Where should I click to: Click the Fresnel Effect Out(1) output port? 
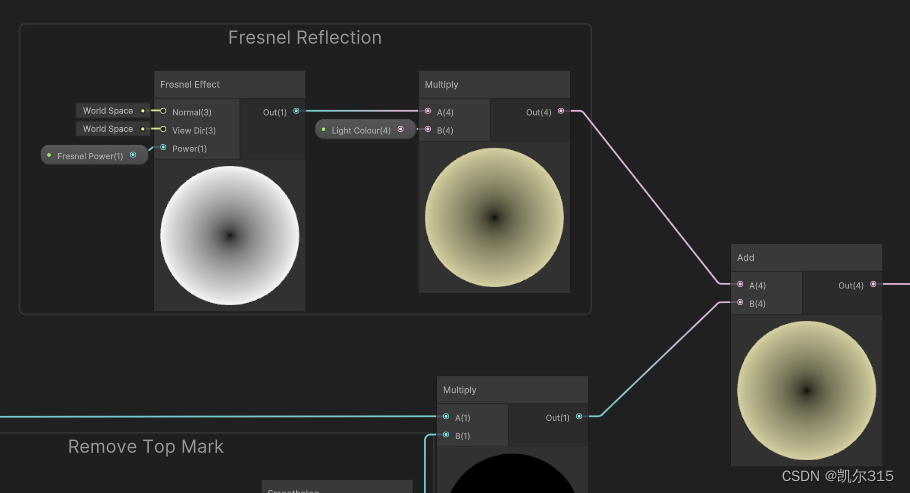tap(296, 111)
